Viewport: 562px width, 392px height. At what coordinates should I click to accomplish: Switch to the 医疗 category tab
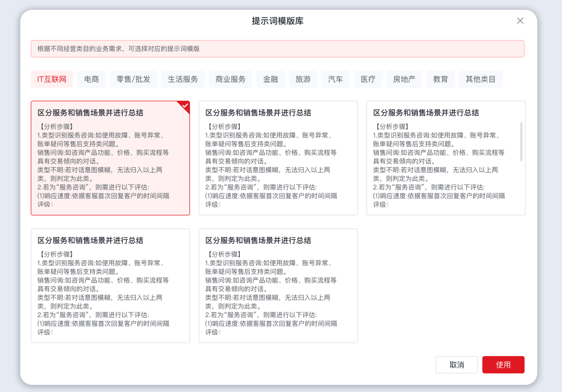(x=368, y=79)
